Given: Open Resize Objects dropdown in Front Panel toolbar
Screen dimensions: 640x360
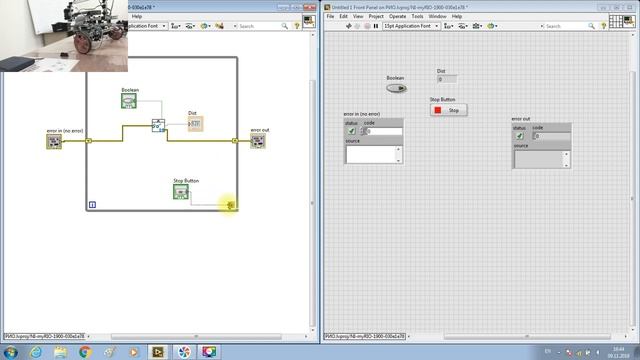Looking at the screenshot, I should pyautogui.click(x=477, y=26).
